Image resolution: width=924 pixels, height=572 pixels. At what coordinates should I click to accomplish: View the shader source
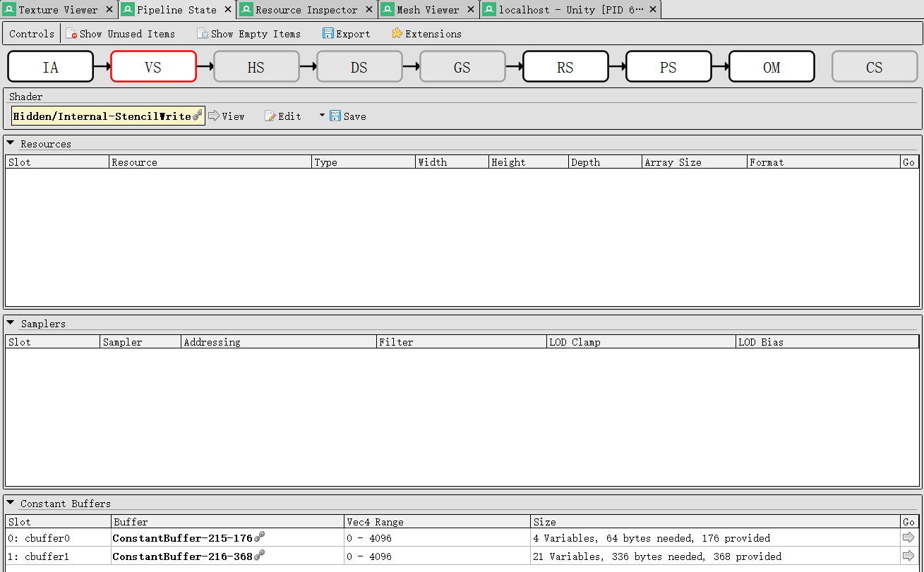point(226,116)
